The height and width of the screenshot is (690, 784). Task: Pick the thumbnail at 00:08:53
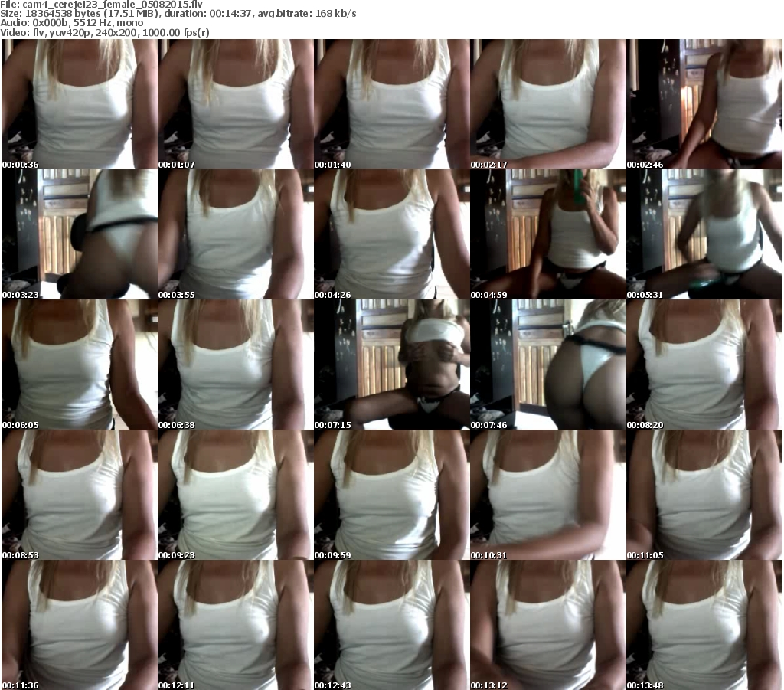pos(80,495)
